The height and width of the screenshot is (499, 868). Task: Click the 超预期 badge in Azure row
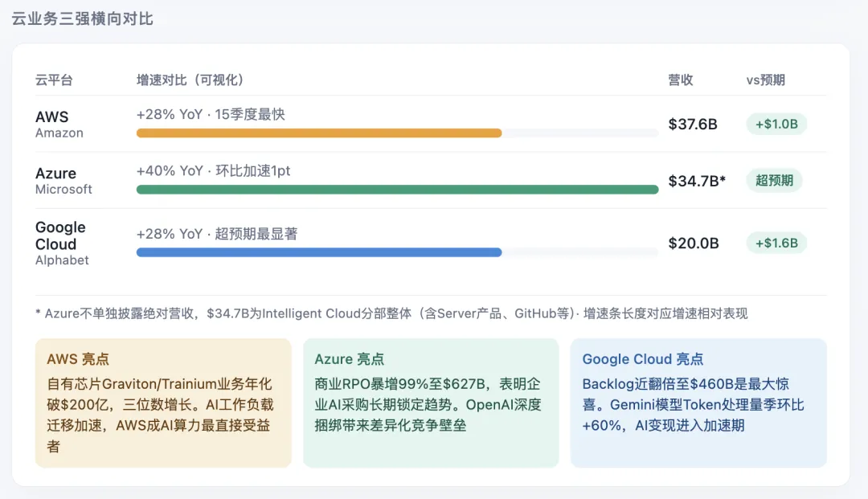click(x=774, y=180)
